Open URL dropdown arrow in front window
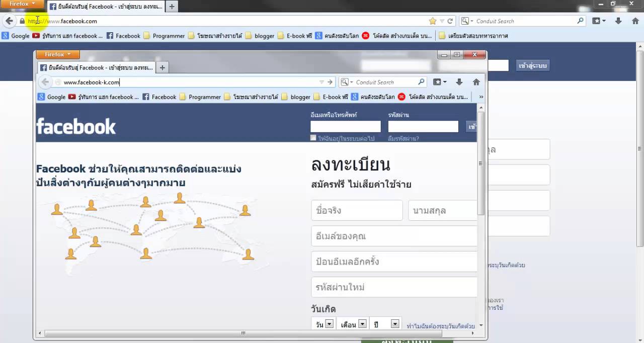This screenshot has width=644, height=343. coord(321,82)
